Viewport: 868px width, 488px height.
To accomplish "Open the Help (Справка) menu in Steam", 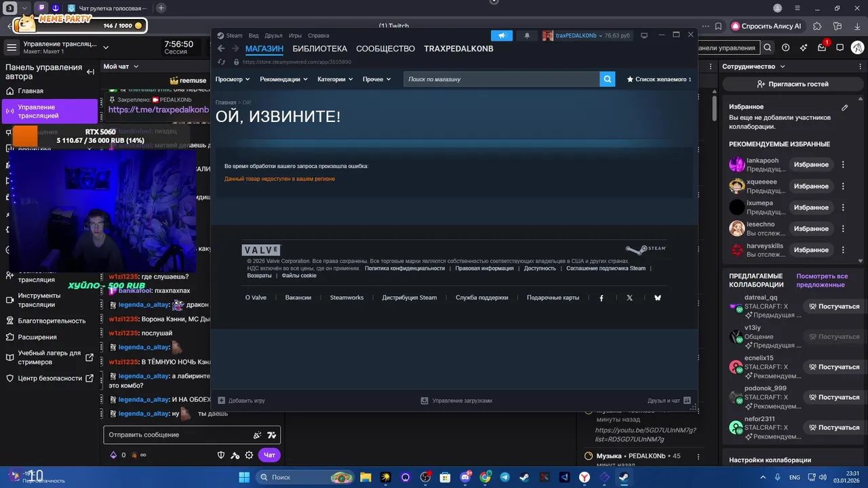I will (x=318, y=35).
